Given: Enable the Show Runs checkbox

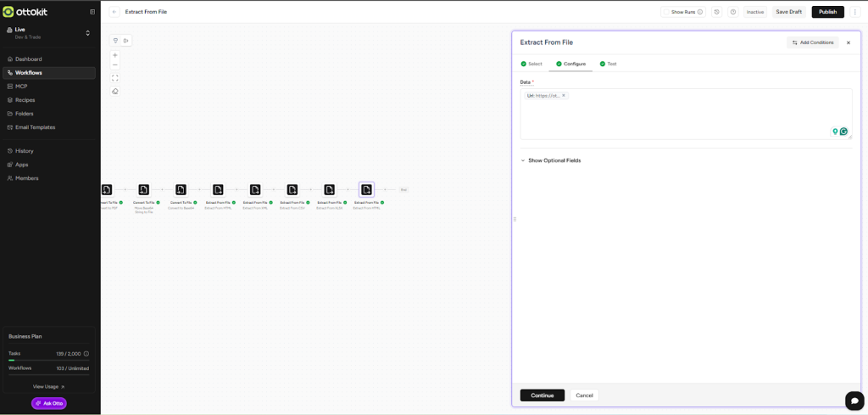Looking at the screenshot, I should [667, 12].
